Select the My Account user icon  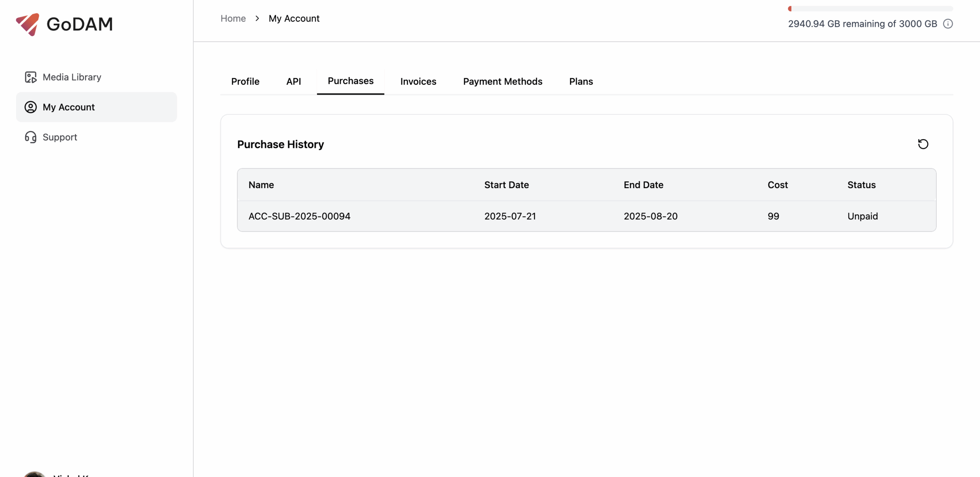31,107
